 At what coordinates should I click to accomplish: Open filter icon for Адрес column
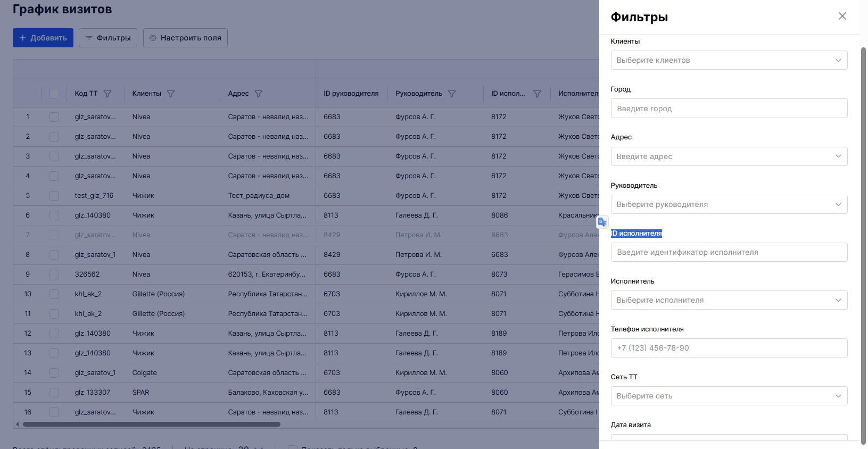[259, 94]
